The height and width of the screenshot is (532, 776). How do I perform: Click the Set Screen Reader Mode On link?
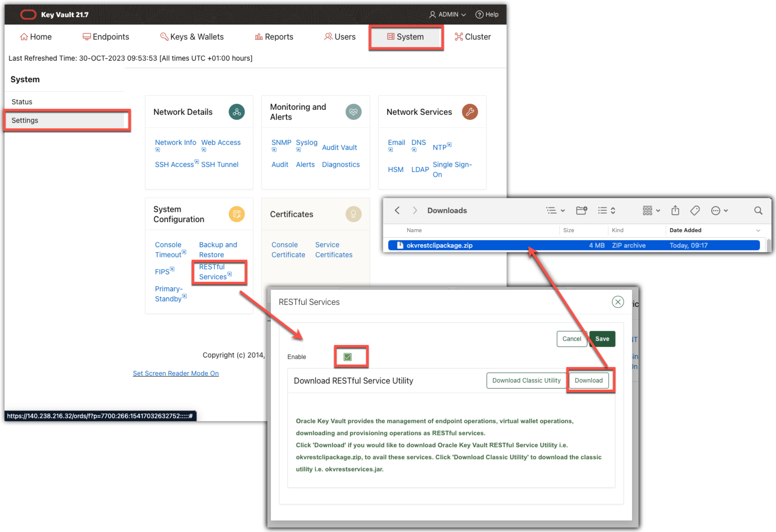click(176, 373)
